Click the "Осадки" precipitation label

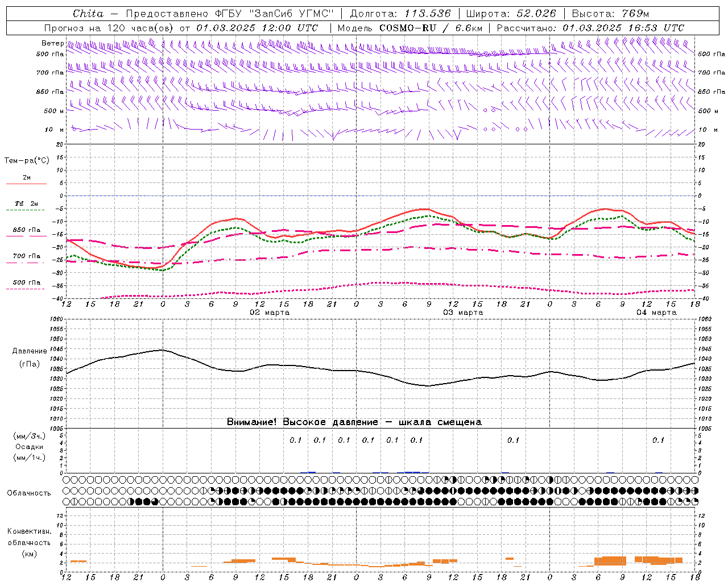pos(30,447)
